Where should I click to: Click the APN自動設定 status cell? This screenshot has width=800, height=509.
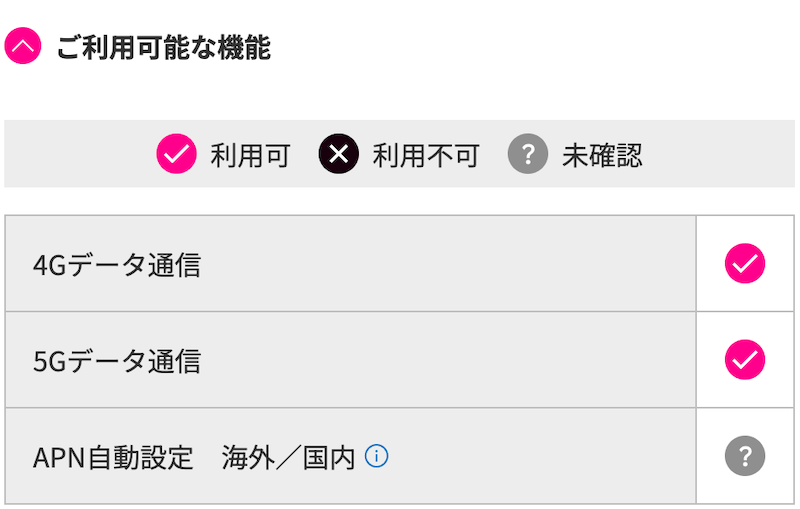[x=745, y=456]
